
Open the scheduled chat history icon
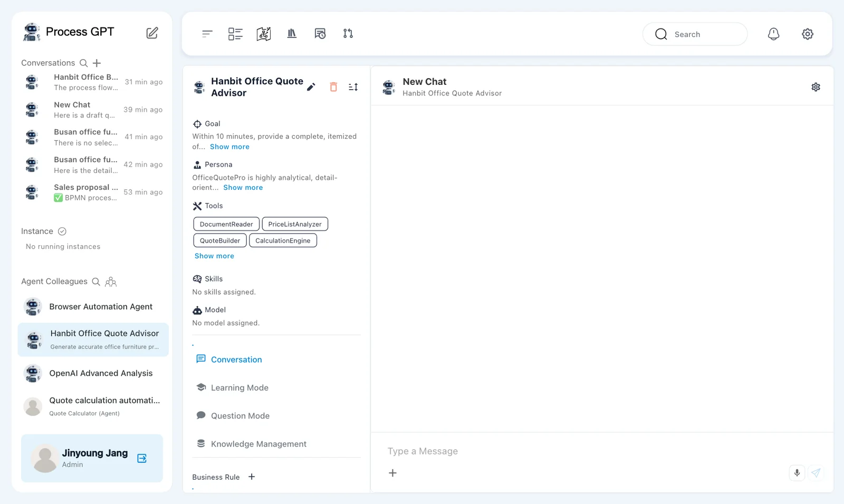[320, 34]
